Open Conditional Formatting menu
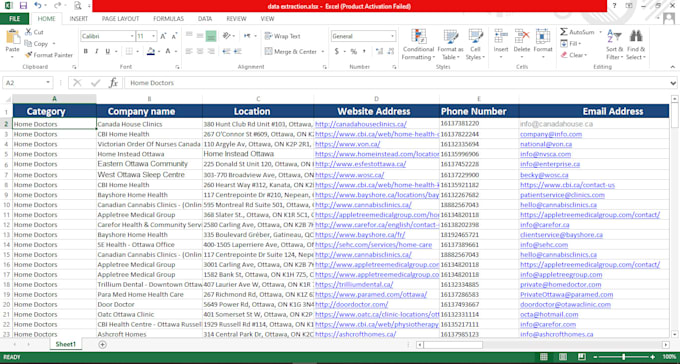680x364 pixels. [418, 45]
